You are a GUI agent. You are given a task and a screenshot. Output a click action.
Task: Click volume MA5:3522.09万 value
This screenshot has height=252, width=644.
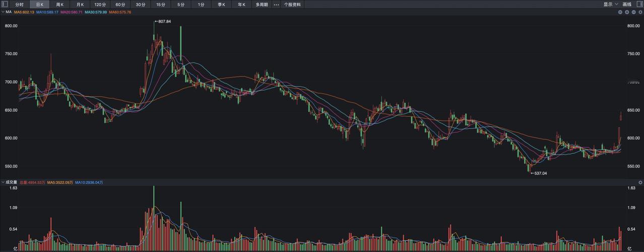60,182
